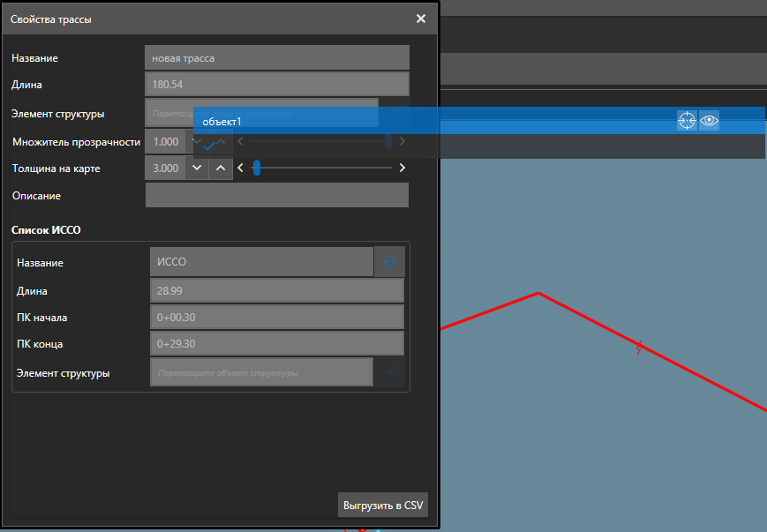Click the locate icon beside ИССО name
Image resolution: width=767 pixels, height=532 pixels.
pos(389,262)
